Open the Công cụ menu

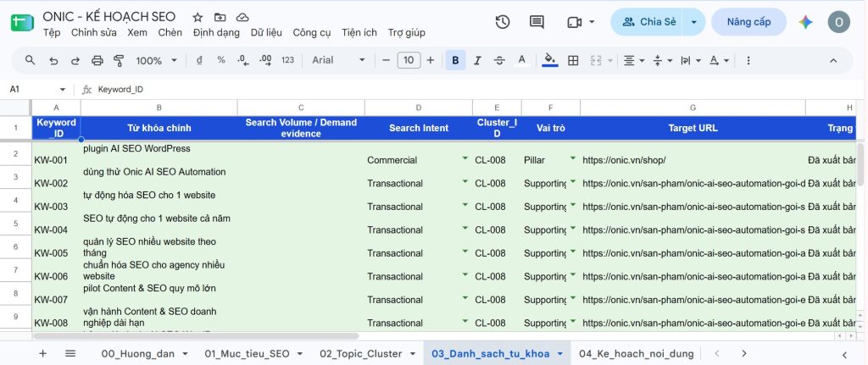(312, 33)
